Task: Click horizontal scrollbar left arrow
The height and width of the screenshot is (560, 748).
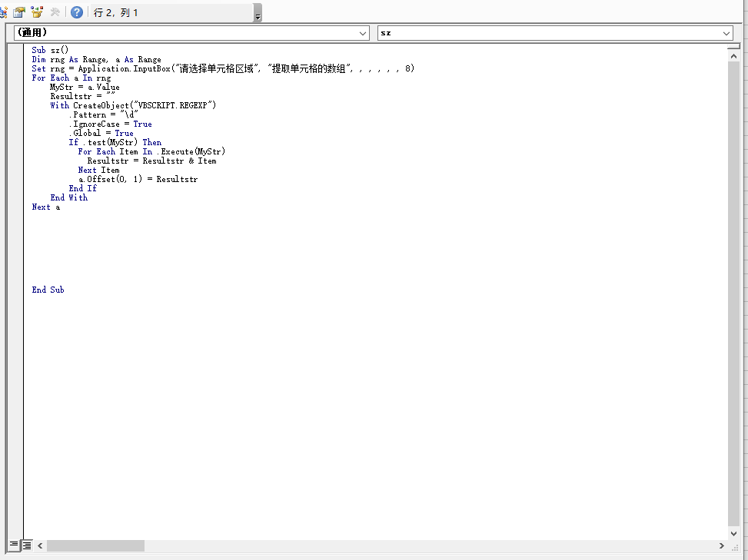Action: tap(41, 545)
